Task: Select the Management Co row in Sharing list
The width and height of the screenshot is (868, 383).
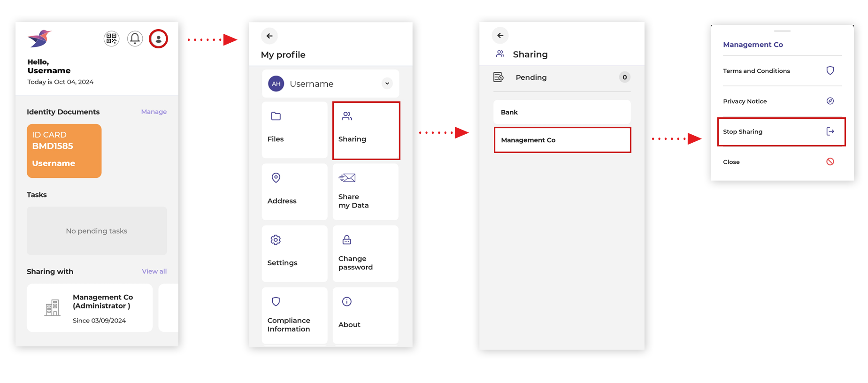Action: [x=562, y=140]
